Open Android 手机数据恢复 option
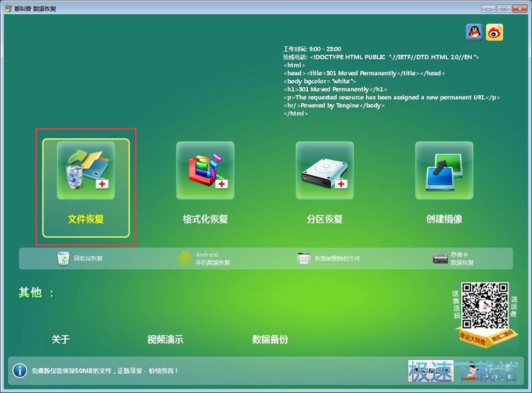This screenshot has width=532, height=393. point(213,259)
